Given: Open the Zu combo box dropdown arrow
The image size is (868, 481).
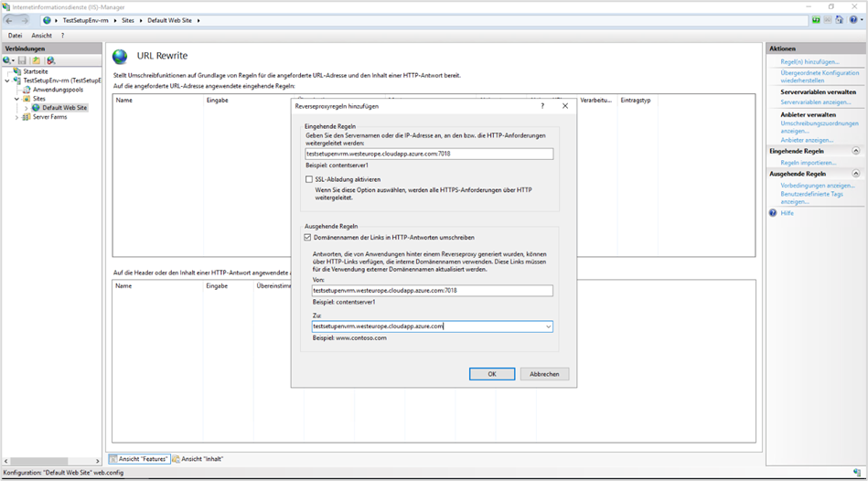Looking at the screenshot, I should pyautogui.click(x=547, y=326).
